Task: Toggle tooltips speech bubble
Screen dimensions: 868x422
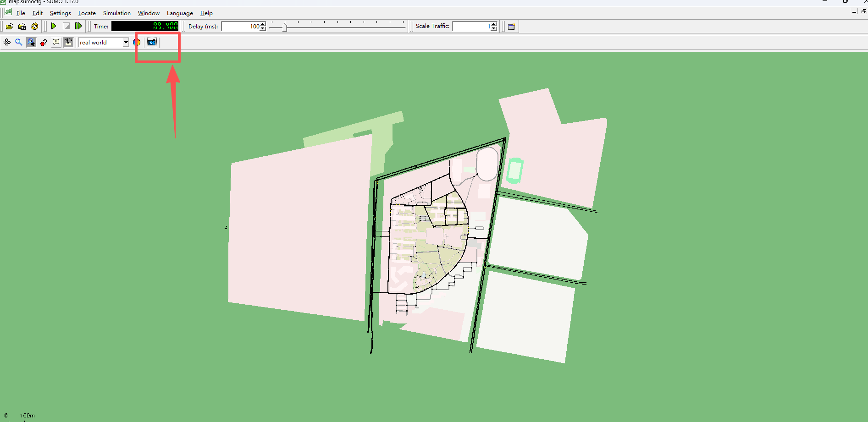Action: pyautogui.click(x=56, y=42)
